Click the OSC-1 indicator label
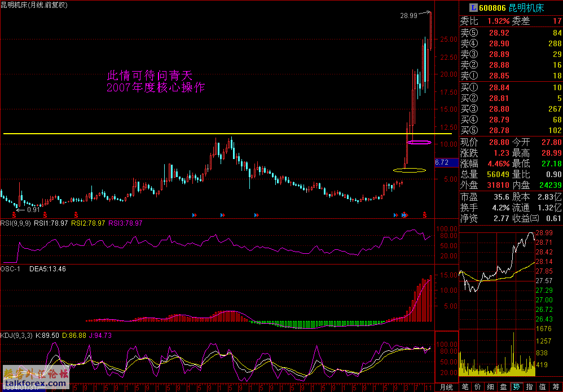 pyautogui.click(x=10, y=268)
